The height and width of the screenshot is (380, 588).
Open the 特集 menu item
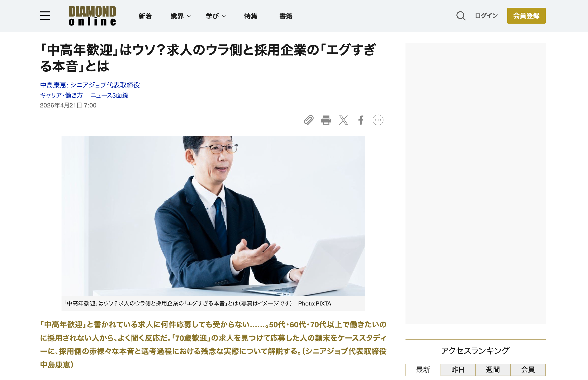point(251,16)
